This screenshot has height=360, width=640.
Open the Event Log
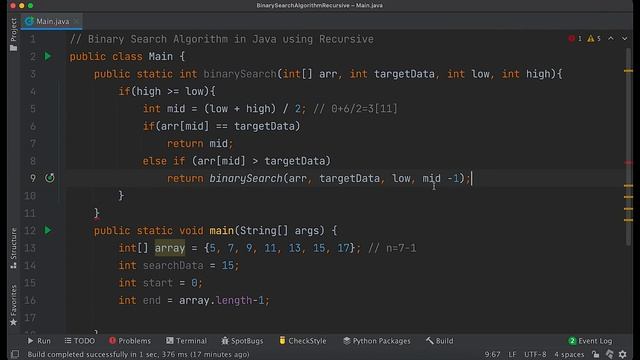(590, 341)
